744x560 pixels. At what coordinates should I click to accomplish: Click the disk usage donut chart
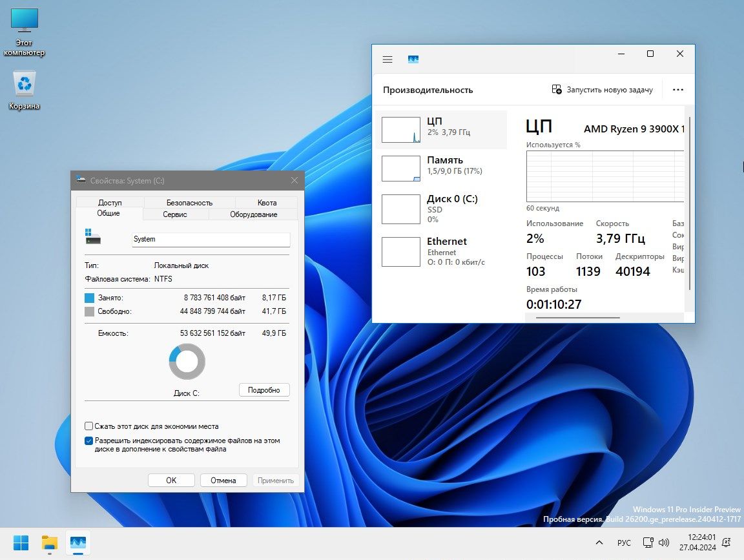tap(187, 362)
